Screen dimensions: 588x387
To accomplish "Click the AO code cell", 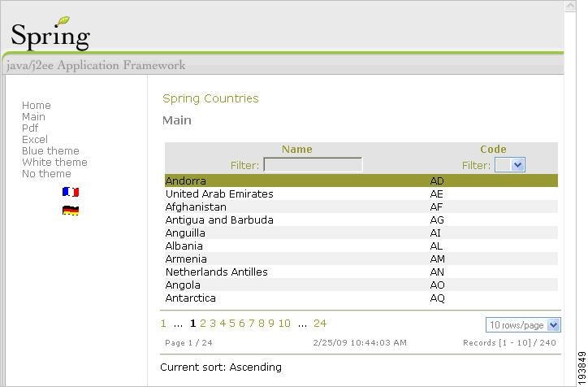I will tap(437, 285).
